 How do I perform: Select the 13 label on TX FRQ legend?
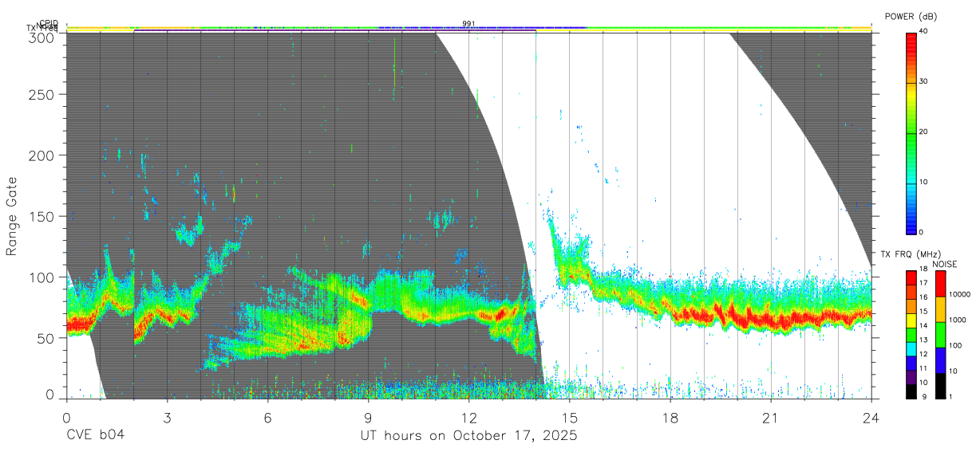tap(924, 340)
